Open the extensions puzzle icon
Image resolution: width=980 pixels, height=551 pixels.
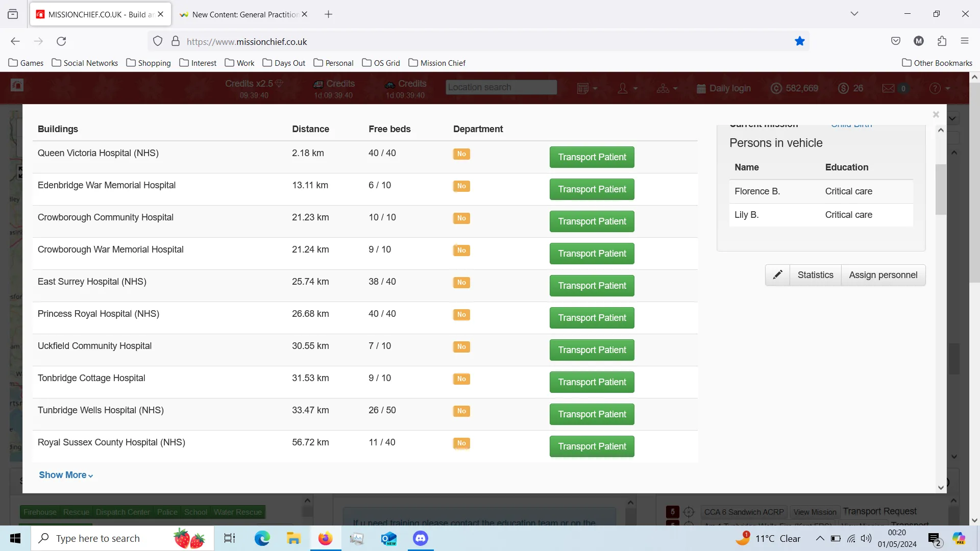942,41
